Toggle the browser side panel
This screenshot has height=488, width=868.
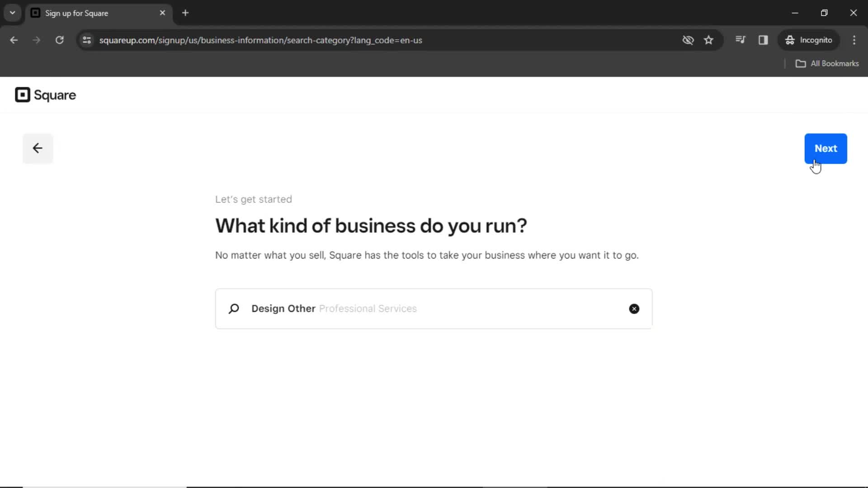click(x=763, y=40)
